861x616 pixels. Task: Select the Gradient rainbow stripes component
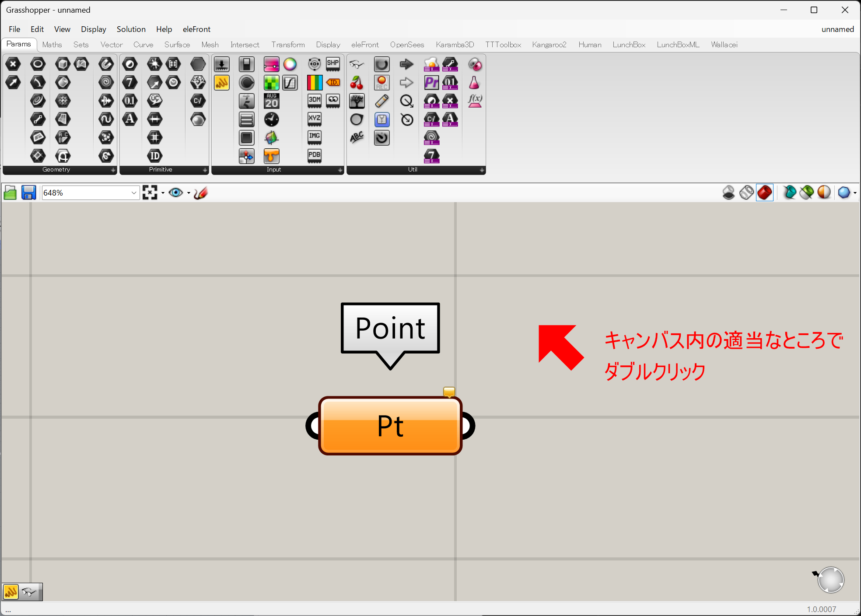[x=315, y=83]
